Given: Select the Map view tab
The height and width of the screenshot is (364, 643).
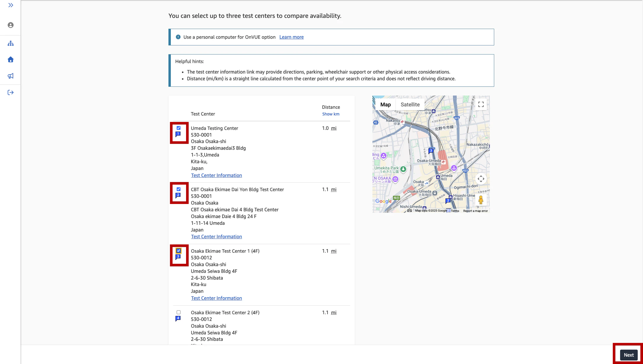Looking at the screenshot, I should (x=386, y=105).
